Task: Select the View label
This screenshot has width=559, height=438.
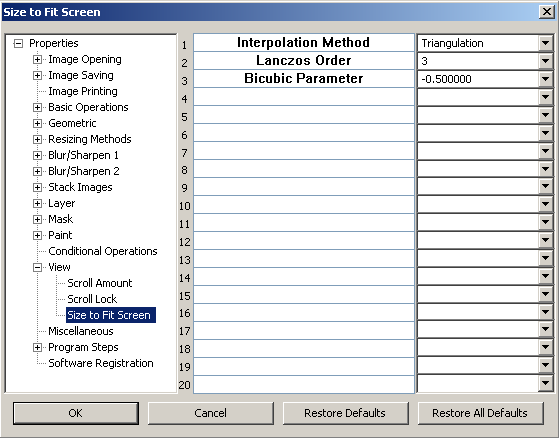Action: [x=59, y=267]
